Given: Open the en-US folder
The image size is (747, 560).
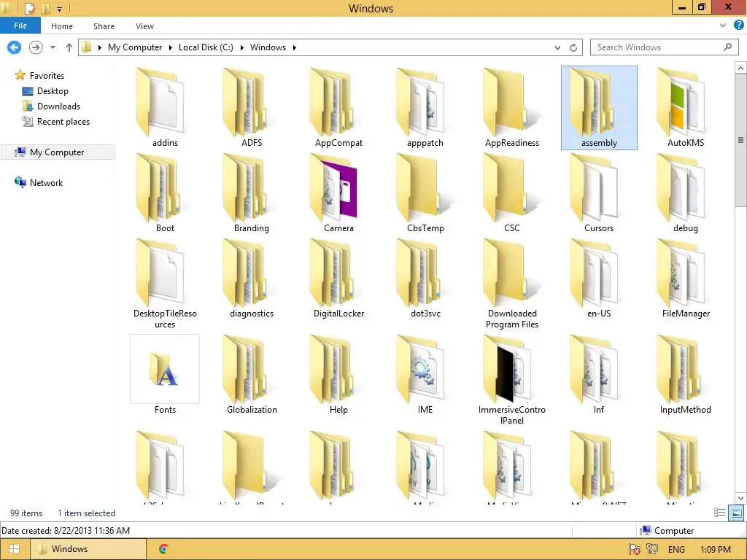Looking at the screenshot, I should (x=599, y=279).
